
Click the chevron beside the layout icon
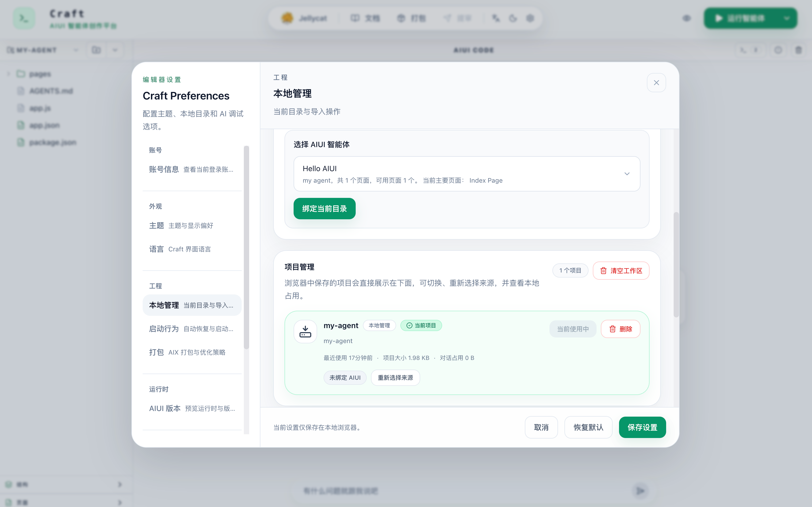[115, 50]
